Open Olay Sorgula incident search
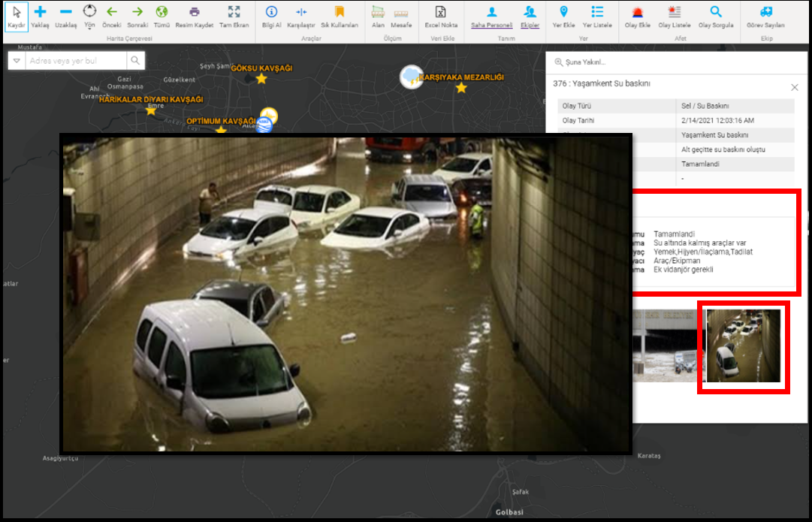 715,13
